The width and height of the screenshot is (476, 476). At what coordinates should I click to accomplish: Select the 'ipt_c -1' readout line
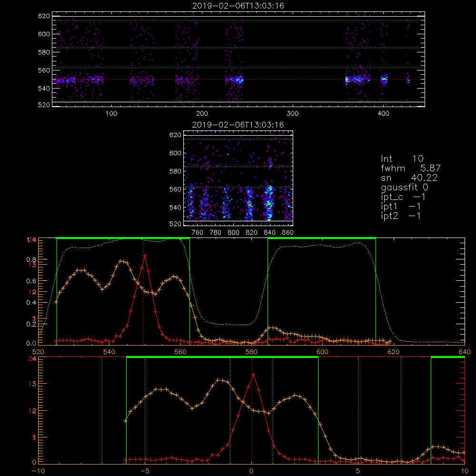click(403, 197)
